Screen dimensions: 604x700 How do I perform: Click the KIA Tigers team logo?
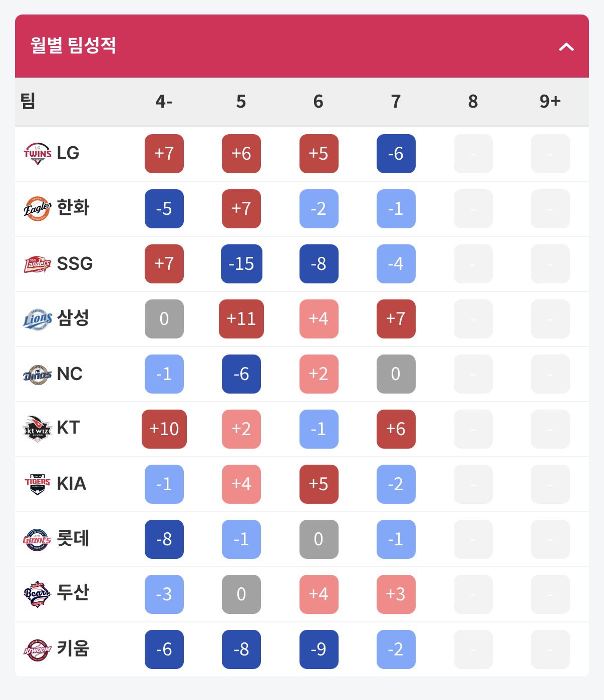pyautogui.click(x=38, y=484)
